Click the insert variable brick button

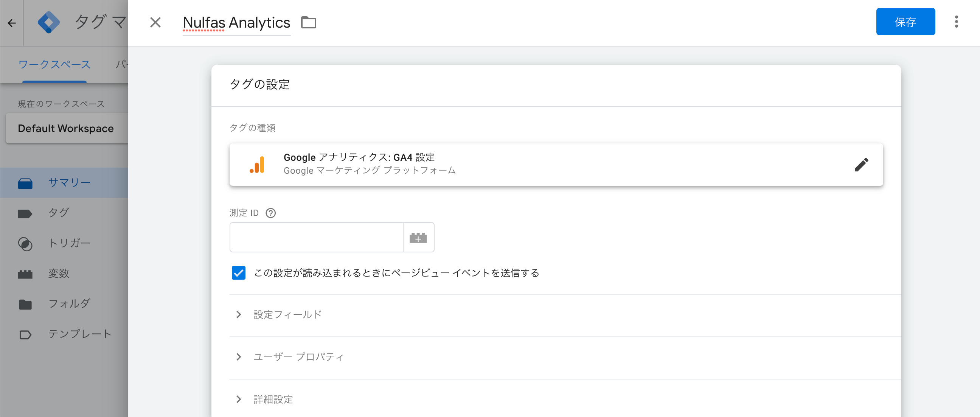point(418,237)
